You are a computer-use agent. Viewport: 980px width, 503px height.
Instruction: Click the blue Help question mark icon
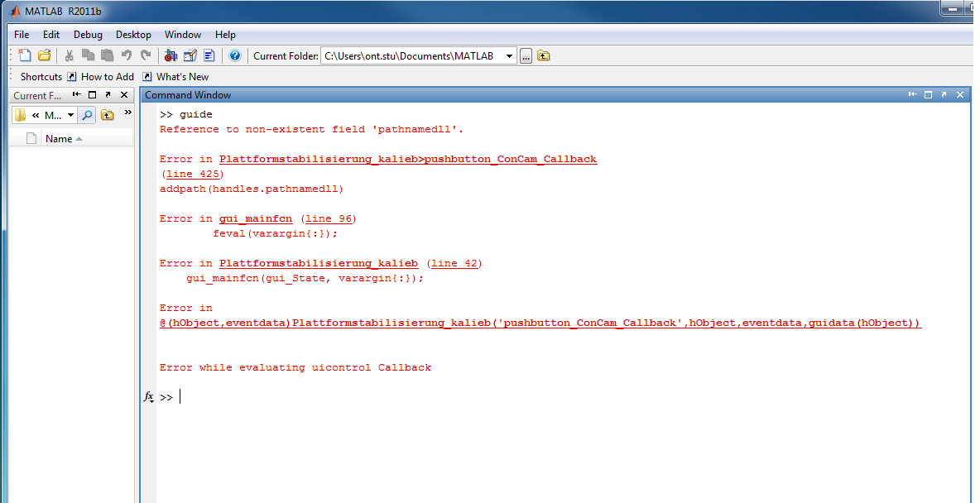(x=235, y=55)
